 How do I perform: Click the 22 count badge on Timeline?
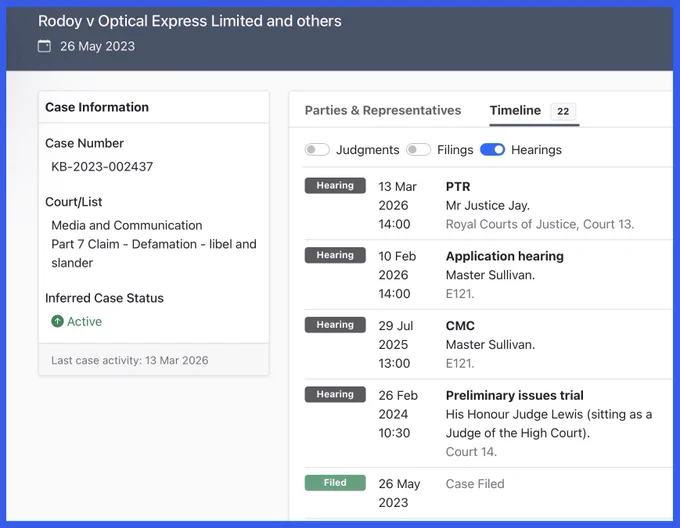pyautogui.click(x=563, y=111)
